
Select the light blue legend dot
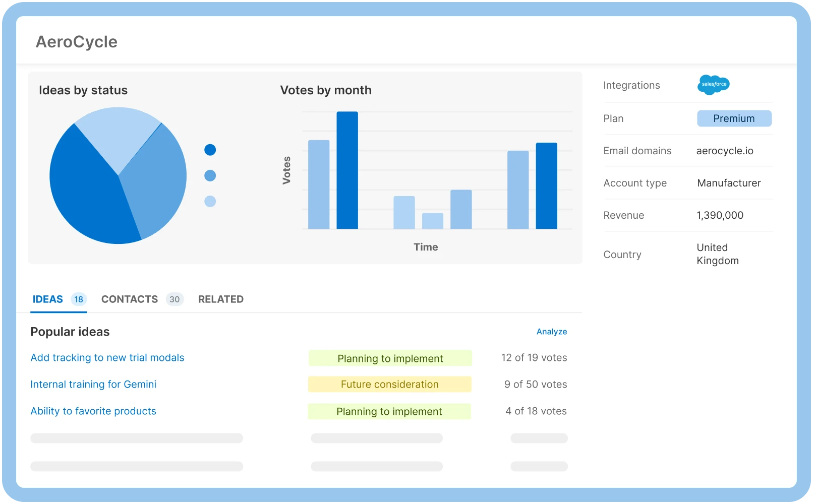[210, 201]
